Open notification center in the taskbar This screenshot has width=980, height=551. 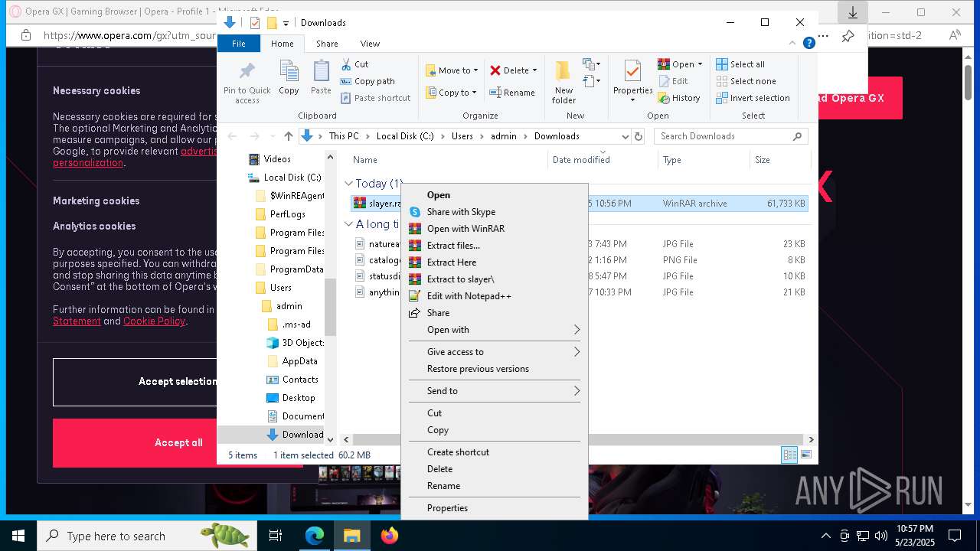pyautogui.click(x=954, y=536)
